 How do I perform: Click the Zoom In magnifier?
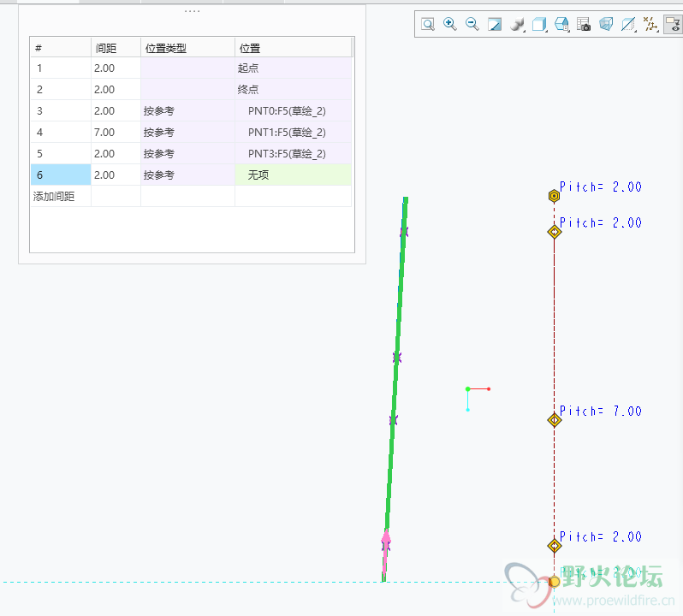449,24
